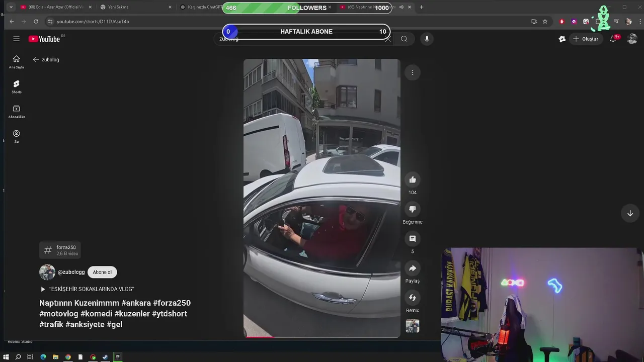Open the comments with 5 replies
The width and height of the screenshot is (644, 362).
click(413, 239)
